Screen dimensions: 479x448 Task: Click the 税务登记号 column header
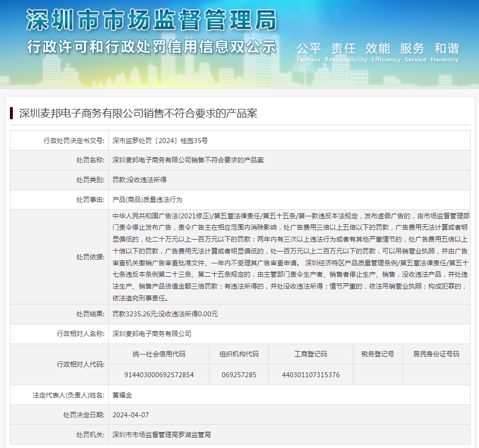[x=378, y=354]
